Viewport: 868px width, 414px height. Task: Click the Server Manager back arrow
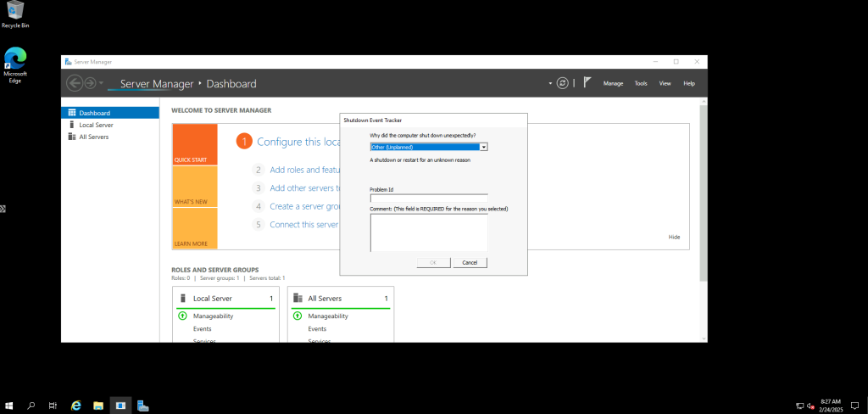[x=75, y=83]
